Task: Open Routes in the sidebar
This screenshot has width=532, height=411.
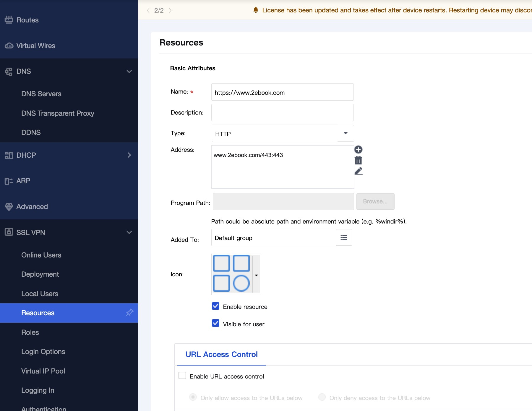Action: pyautogui.click(x=27, y=20)
